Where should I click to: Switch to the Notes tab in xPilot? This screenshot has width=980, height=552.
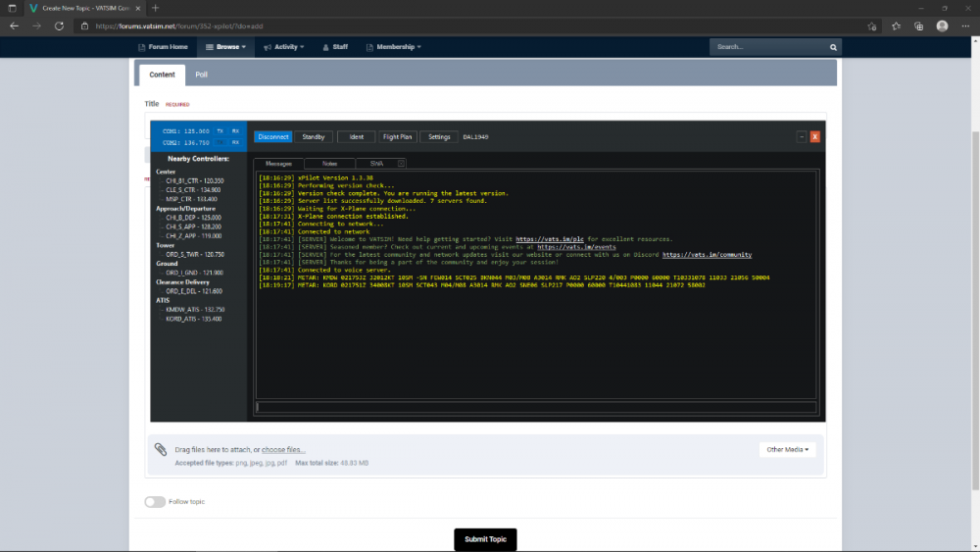(x=329, y=164)
